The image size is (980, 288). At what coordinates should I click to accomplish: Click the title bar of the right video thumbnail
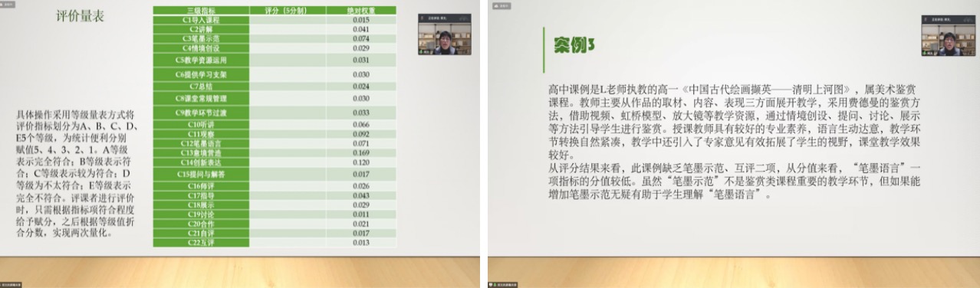(x=948, y=19)
